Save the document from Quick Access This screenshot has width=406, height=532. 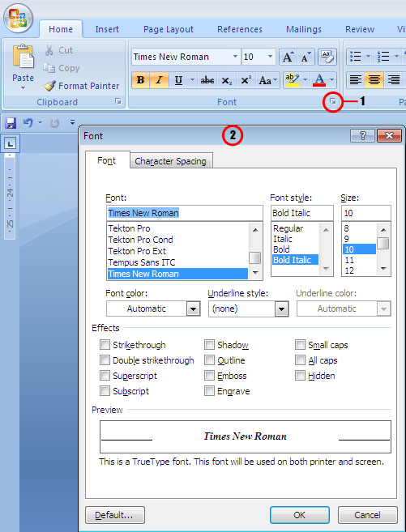click(x=11, y=123)
